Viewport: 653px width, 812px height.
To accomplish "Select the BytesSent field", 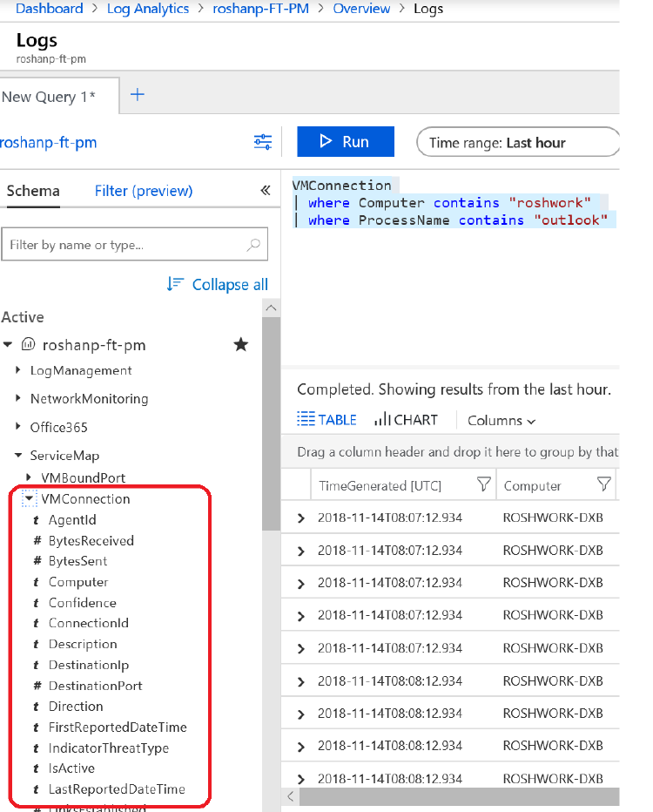I will [x=77, y=561].
